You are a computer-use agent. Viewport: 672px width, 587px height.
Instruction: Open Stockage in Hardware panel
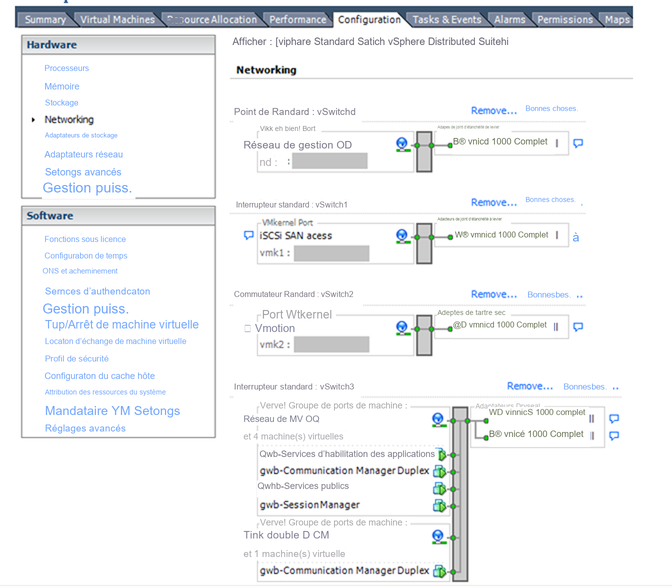(62, 103)
